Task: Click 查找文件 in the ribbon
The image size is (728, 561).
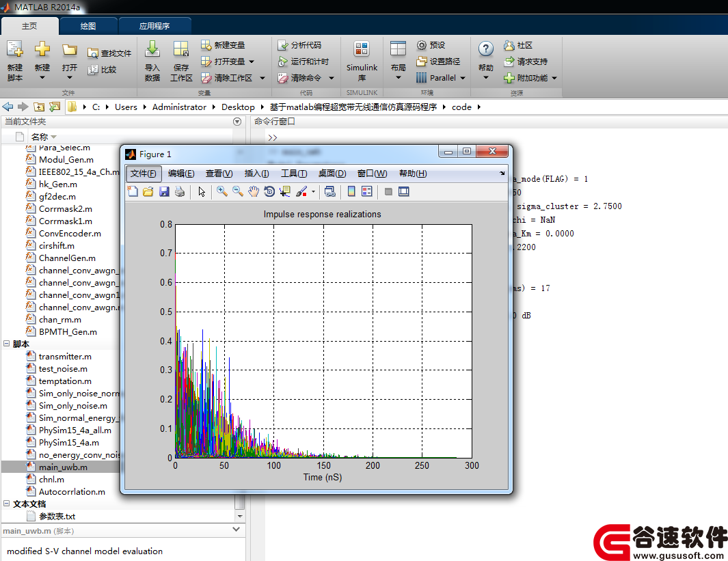Action: [109, 53]
